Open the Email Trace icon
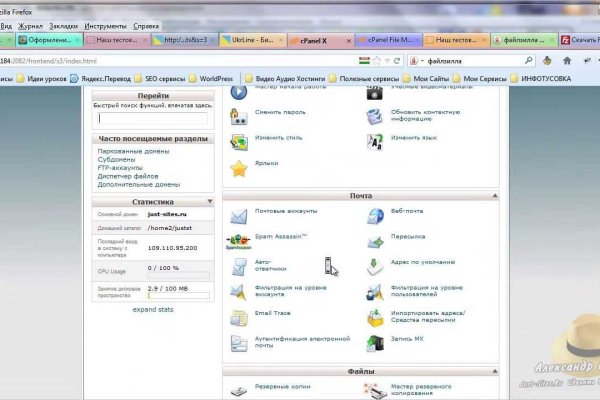This screenshot has height=400, width=600. click(x=239, y=316)
